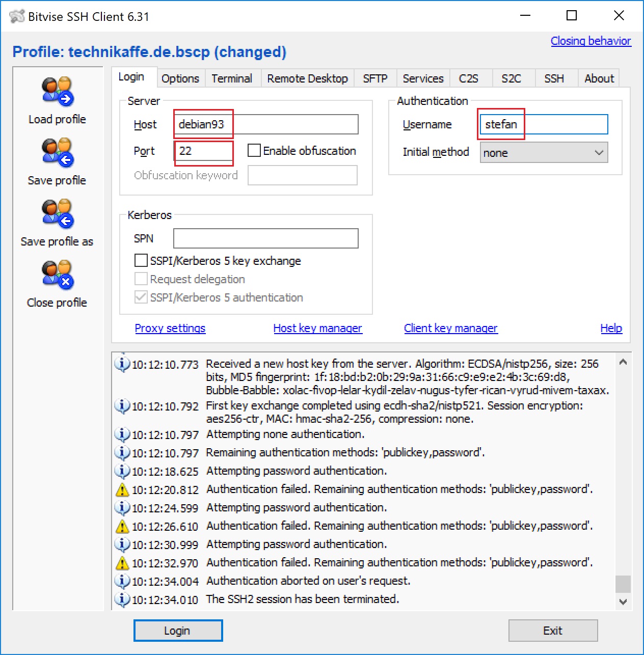Viewport: 644px width, 655px height.
Task: Open the Remote Desktop tab
Action: 307,78
